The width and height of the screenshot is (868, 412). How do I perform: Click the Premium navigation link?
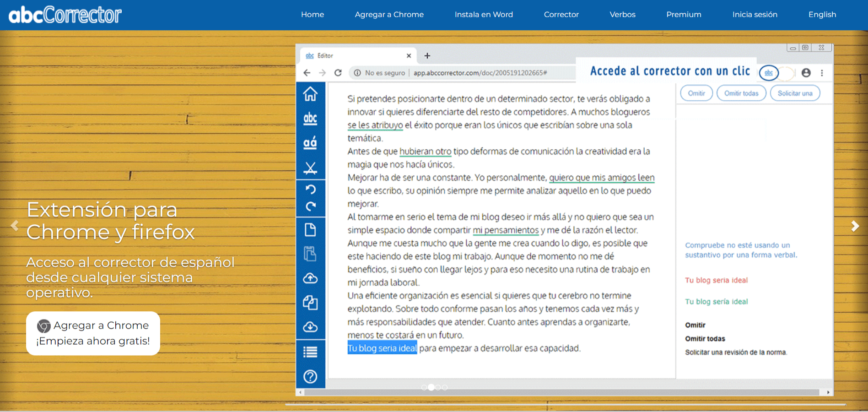coord(684,15)
